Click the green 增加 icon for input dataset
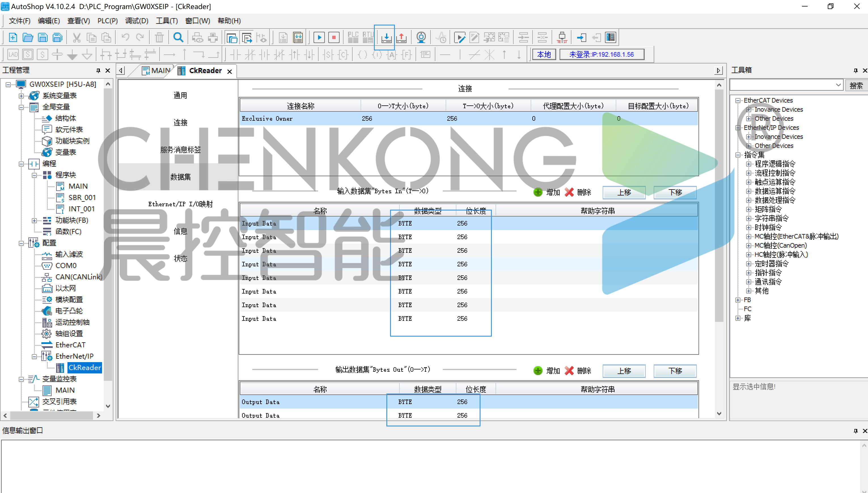The image size is (868, 493). pos(538,192)
